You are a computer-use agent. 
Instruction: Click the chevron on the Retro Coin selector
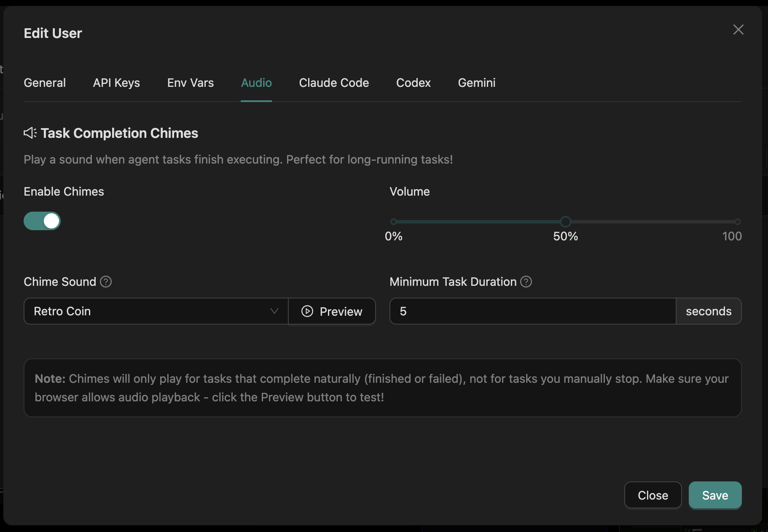click(x=274, y=311)
